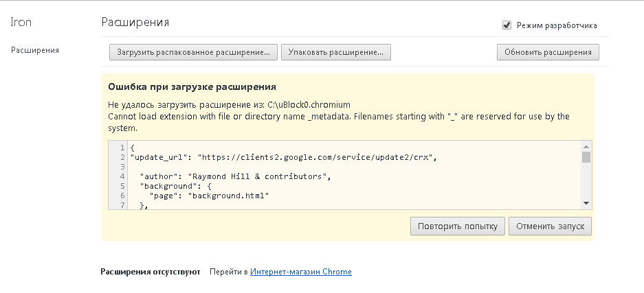Click Обновить расширения button
This screenshot has height=293, width=644.
tap(548, 52)
